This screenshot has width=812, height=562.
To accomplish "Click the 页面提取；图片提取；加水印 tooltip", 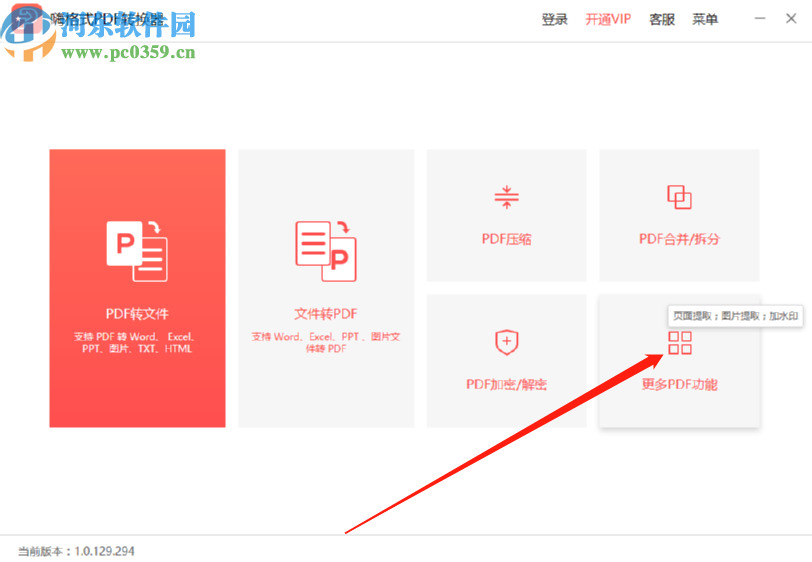I will [735, 316].
